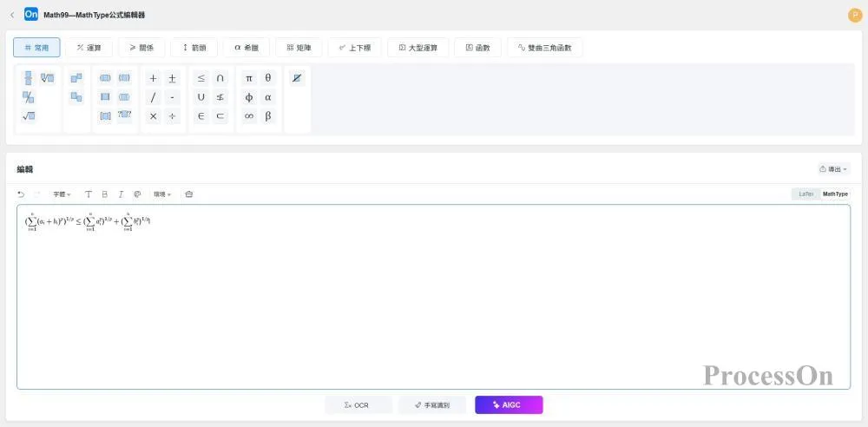Add the union symbol
Image resolution: width=868 pixels, height=427 pixels.
(201, 97)
